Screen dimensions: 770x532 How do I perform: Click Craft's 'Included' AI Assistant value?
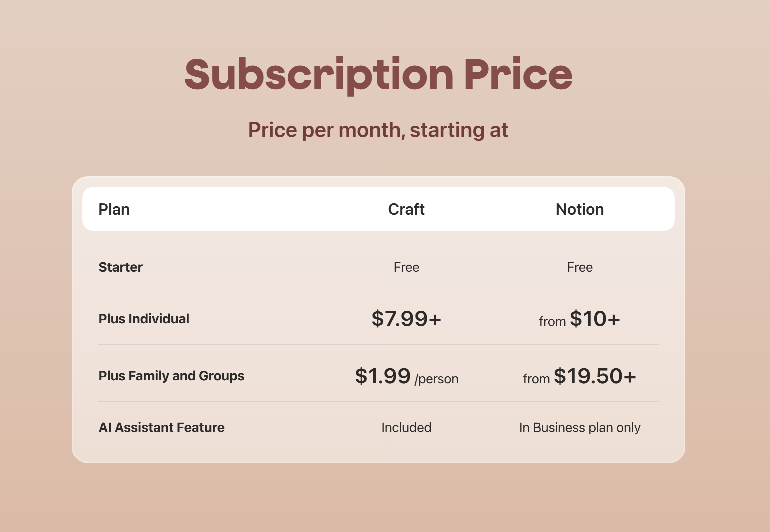coord(406,427)
